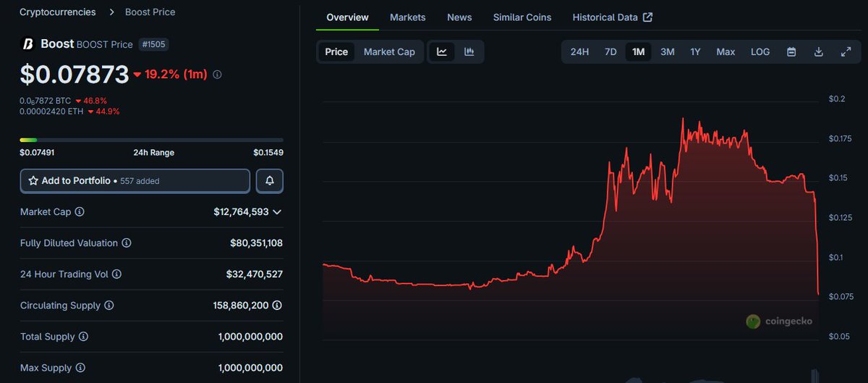This screenshot has width=868, height=383.
Task: Click the Boost coin logo icon
Action: [x=28, y=44]
